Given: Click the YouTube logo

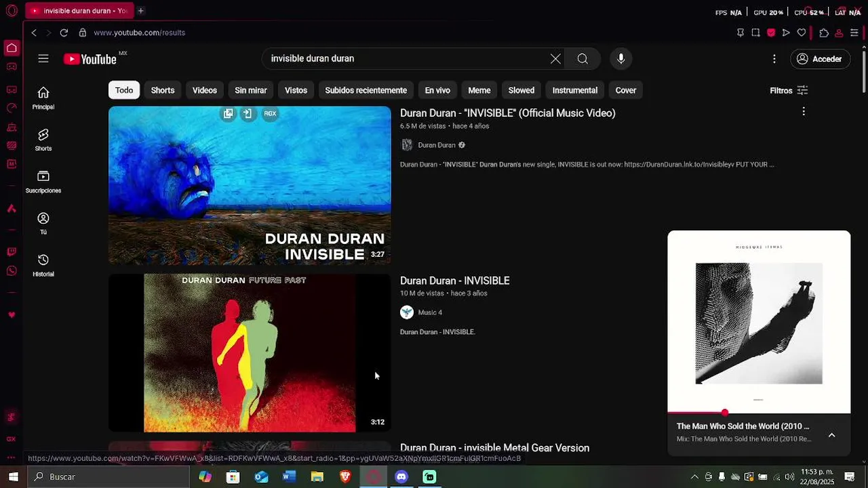Looking at the screenshot, I should tap(90, 59).
